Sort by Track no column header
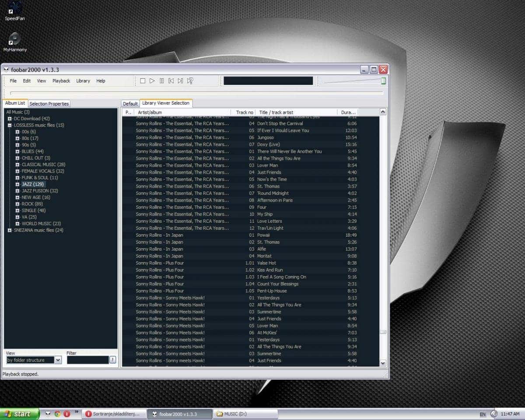Viewport: 525px width, 420px height. (244, 112)
